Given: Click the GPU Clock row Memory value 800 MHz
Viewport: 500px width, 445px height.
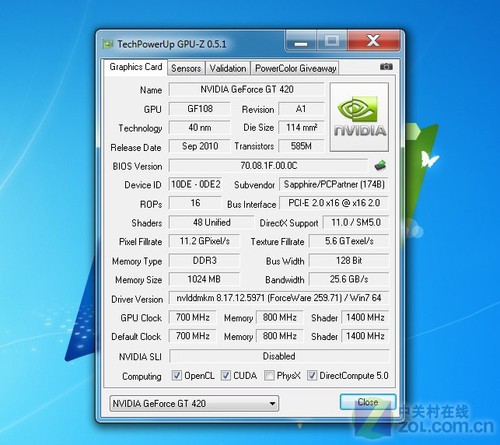Looking at the screenshot, I should tap(279, 317).
